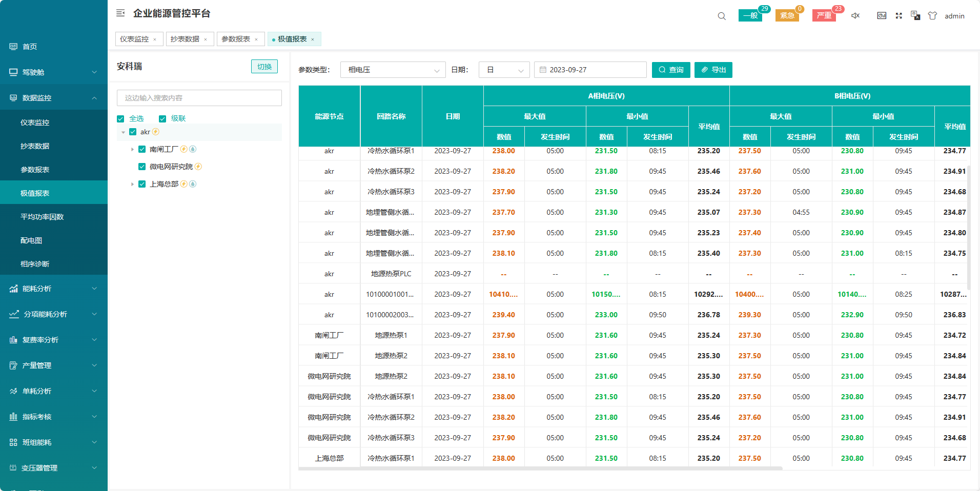Toggle the 级联 checkbox
980x491 pixels.
click(x=162, y=119)
